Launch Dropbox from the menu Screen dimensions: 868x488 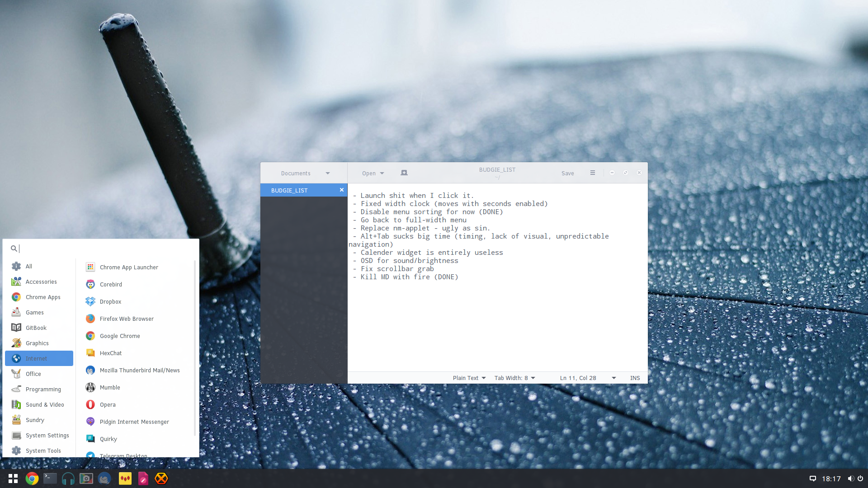click(136, 301)
